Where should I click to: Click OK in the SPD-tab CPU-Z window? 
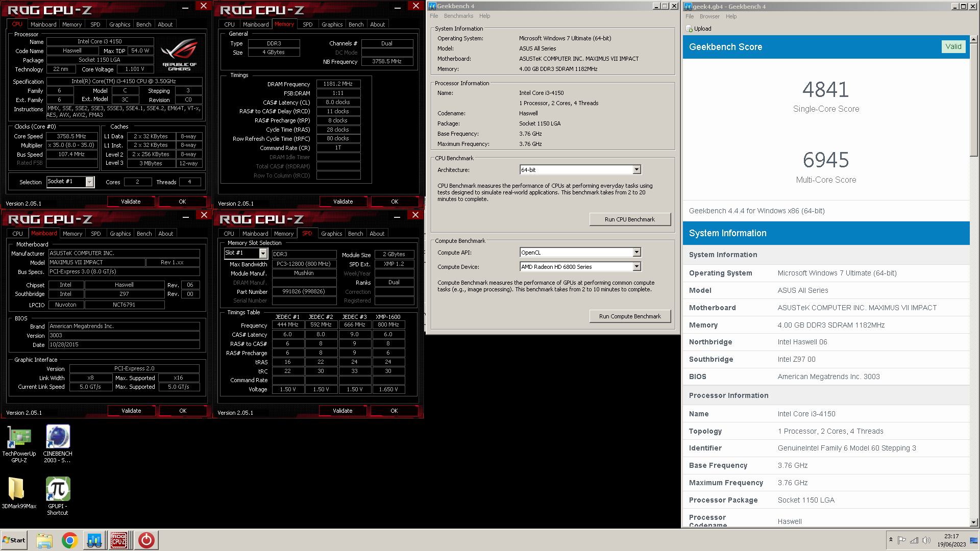[x=394, y=411]
